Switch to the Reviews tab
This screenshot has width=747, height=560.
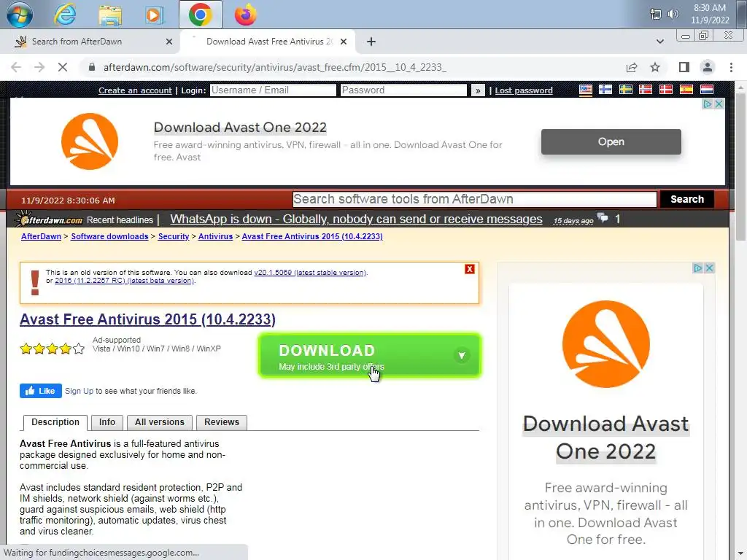[222, 422]
